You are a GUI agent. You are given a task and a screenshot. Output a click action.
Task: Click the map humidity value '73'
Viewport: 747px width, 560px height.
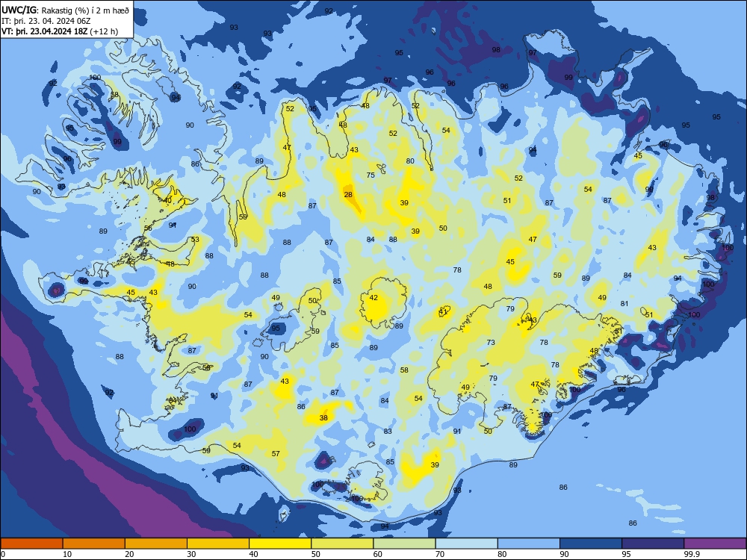(491, 342)
